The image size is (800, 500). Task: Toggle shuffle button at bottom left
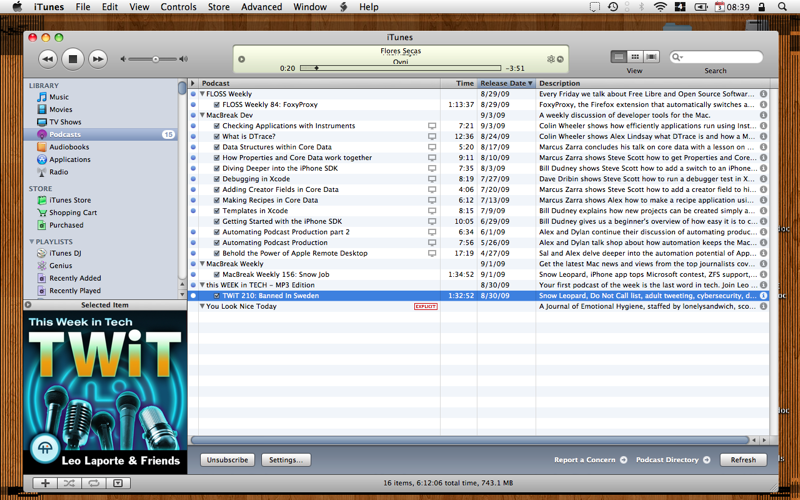69,483
